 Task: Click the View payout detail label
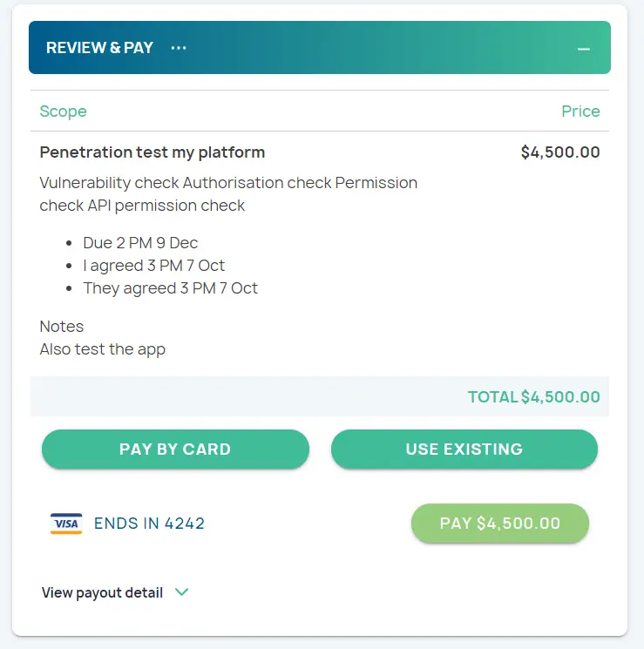(102, 592)
